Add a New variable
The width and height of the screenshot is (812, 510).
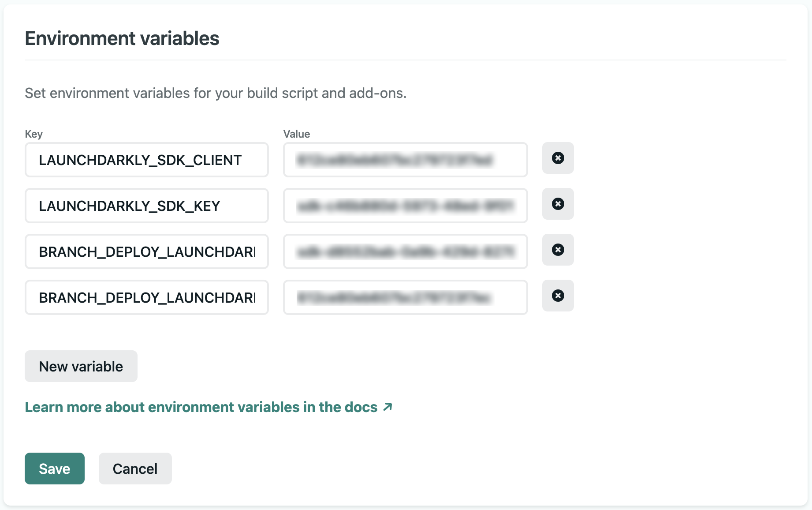click(x=81, y=366)
